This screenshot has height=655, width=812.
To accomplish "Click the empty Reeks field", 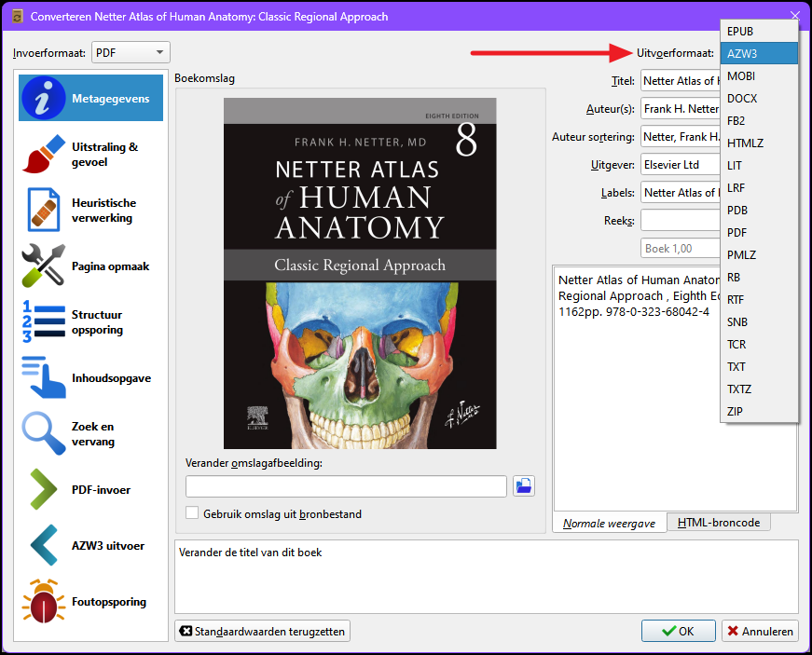I will point(681,221).
